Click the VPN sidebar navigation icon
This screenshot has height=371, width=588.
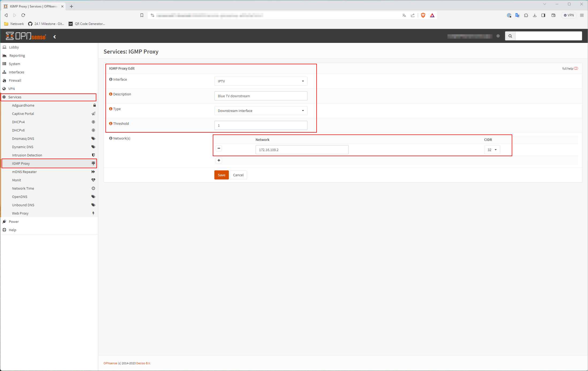pos(5,88)
